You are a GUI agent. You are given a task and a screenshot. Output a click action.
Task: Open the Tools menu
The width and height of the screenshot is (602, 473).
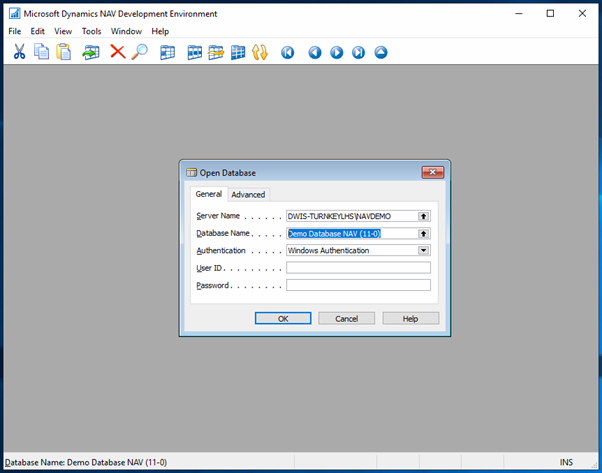(x=91, y=31)
